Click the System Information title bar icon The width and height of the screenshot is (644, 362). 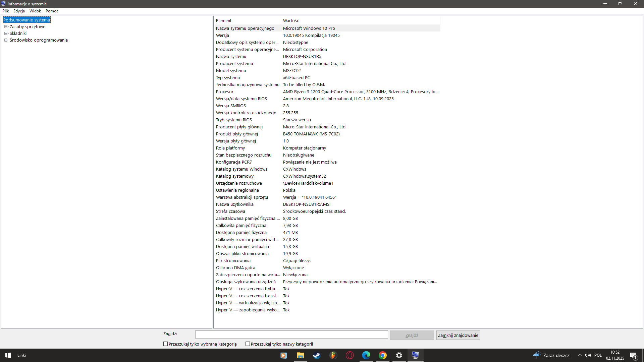tap(3, 4)
